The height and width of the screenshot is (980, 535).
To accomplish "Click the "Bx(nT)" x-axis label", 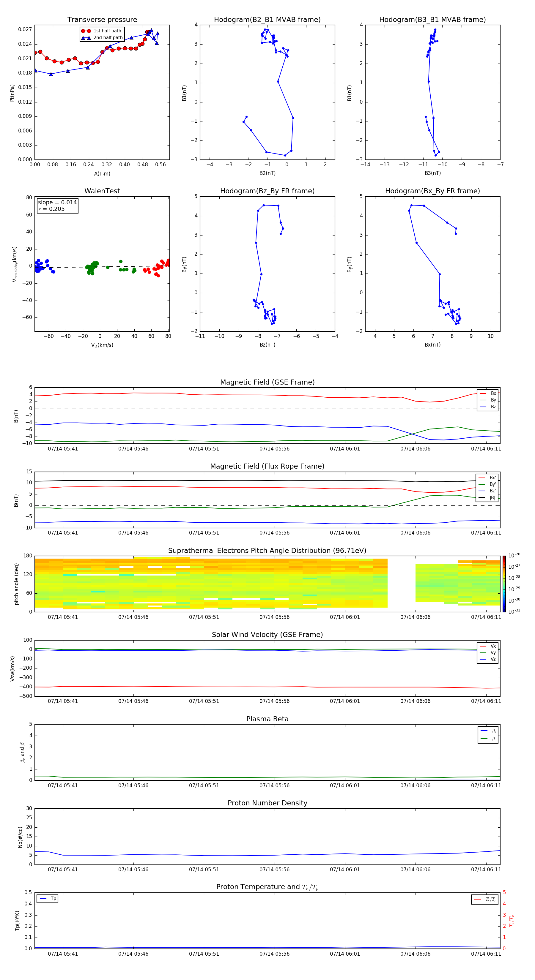I will [x=432, y=345].
